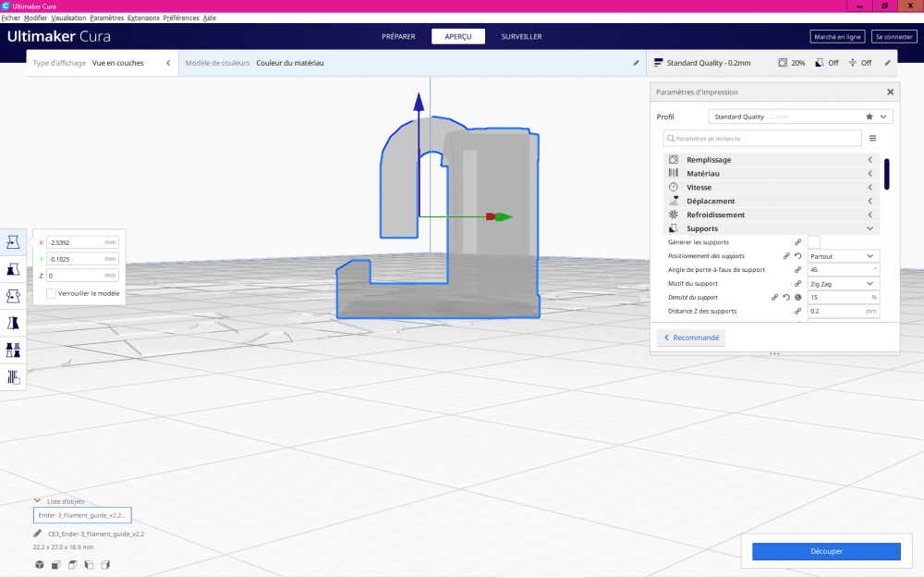Switch to 3D view cube icon

40,565
